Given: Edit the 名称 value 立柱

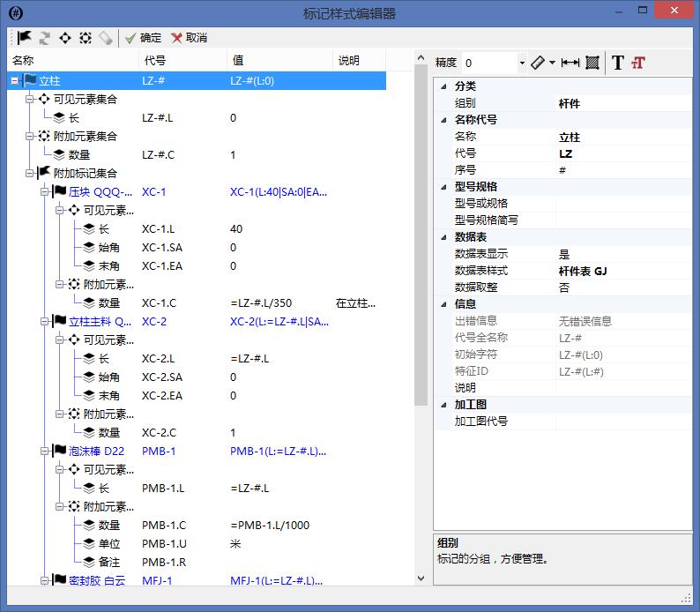Looking at the screenshot, I should click(x=623, y=137).
